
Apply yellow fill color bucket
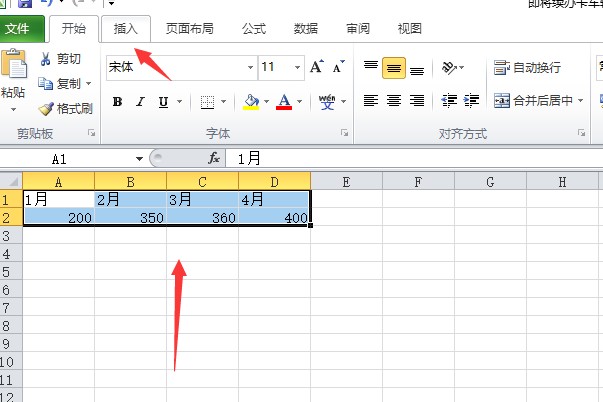pos(251,102)
